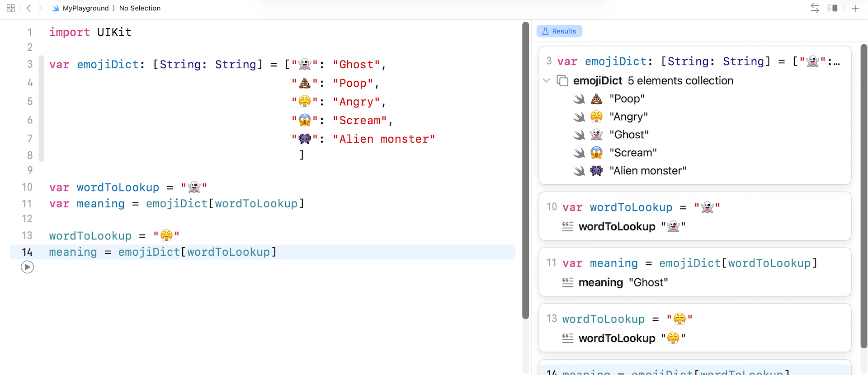Go back with the left chevron
The height and width of the screenshot is (375, 868).
[x=28, y=8]
